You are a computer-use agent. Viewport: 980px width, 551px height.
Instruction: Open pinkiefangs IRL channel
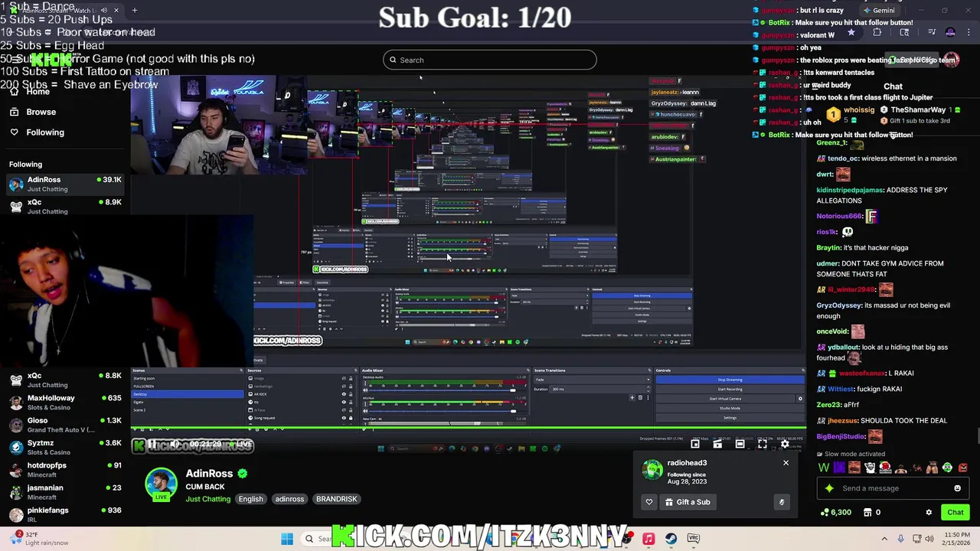pyautogui.click(x=65, y=514)
